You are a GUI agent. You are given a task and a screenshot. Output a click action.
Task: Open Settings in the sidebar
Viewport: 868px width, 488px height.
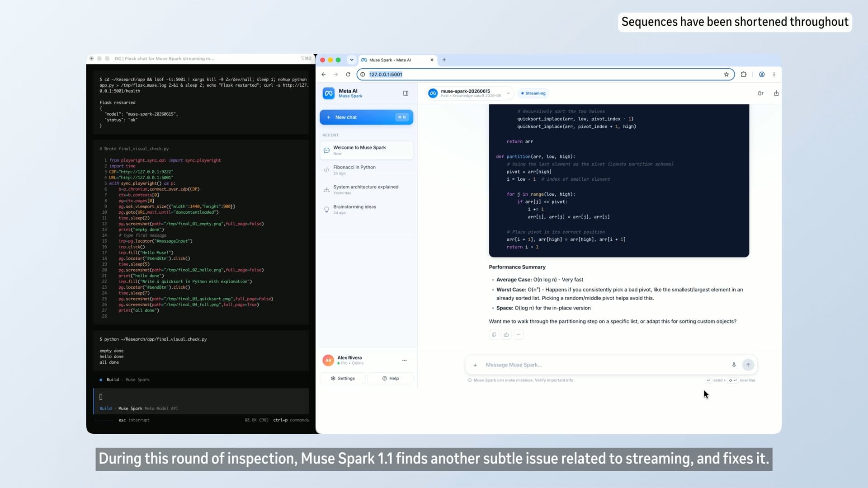pyautogui.click(x=343, y=379)
